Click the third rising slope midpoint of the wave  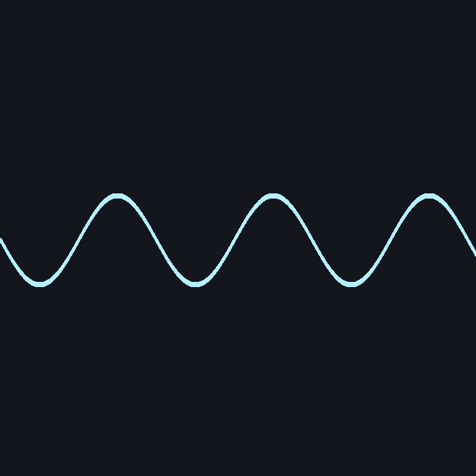(390, 239)
